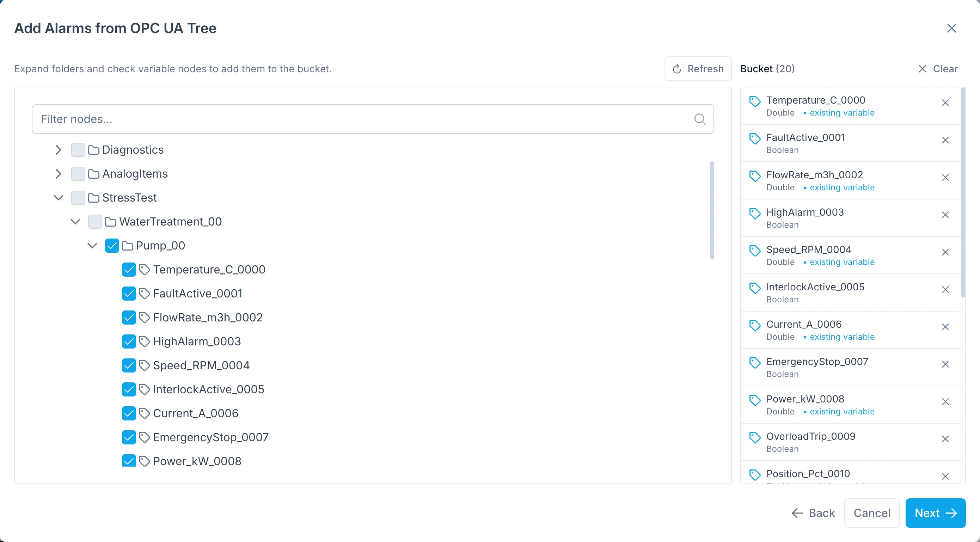Uncheck the Pump_00 folder checkbox
This screenshot has height=542, width=980.
point(112,246)
